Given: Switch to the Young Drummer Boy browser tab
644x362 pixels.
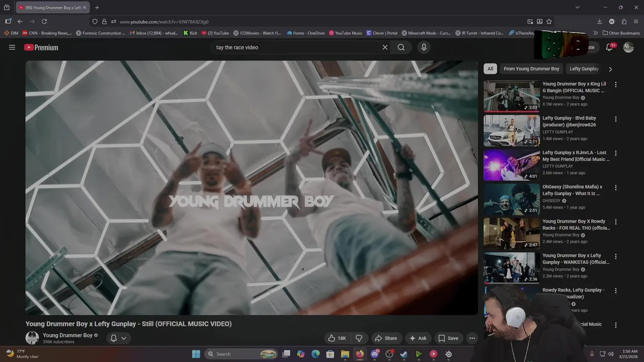Looking at the screenshot, I should [52, 8].
